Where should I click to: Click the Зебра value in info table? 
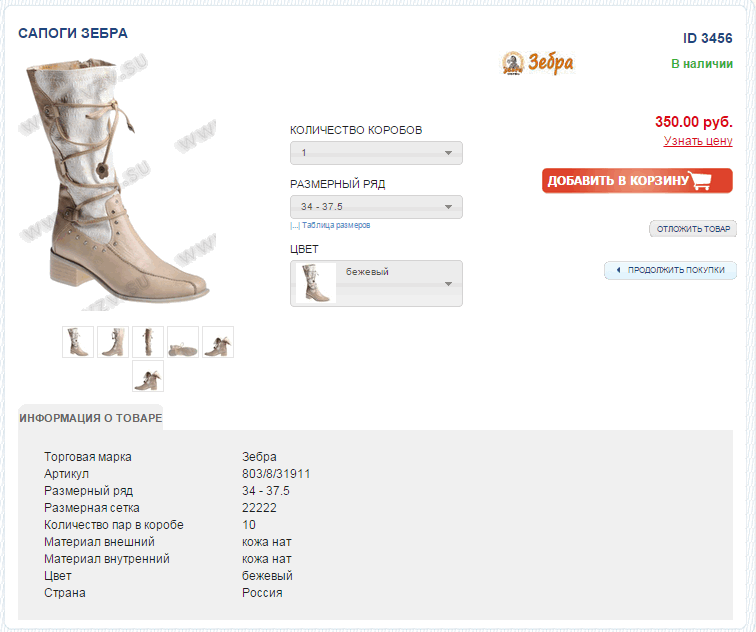[x=259, y=457]
